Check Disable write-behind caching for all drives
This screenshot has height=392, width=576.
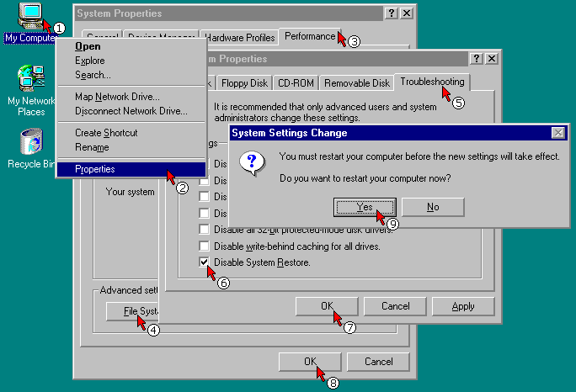coord(204,246)
